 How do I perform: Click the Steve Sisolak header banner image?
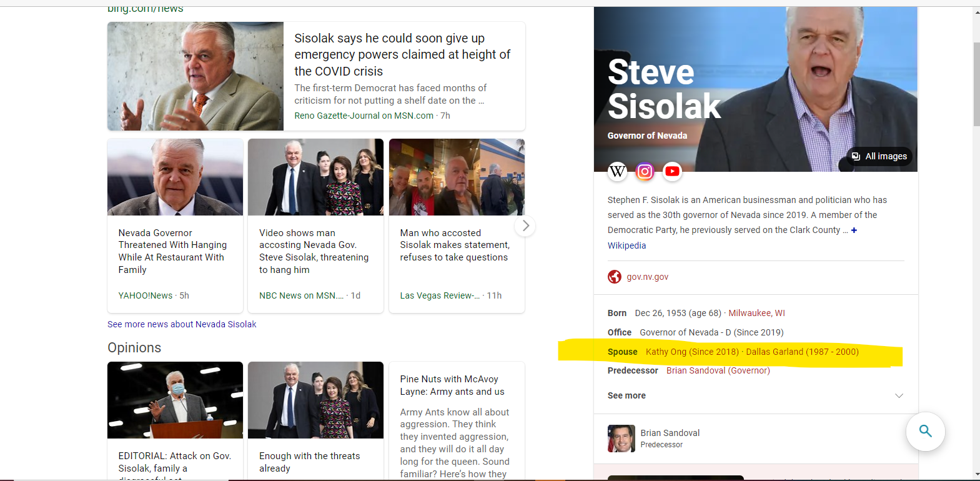click(755, 89)
